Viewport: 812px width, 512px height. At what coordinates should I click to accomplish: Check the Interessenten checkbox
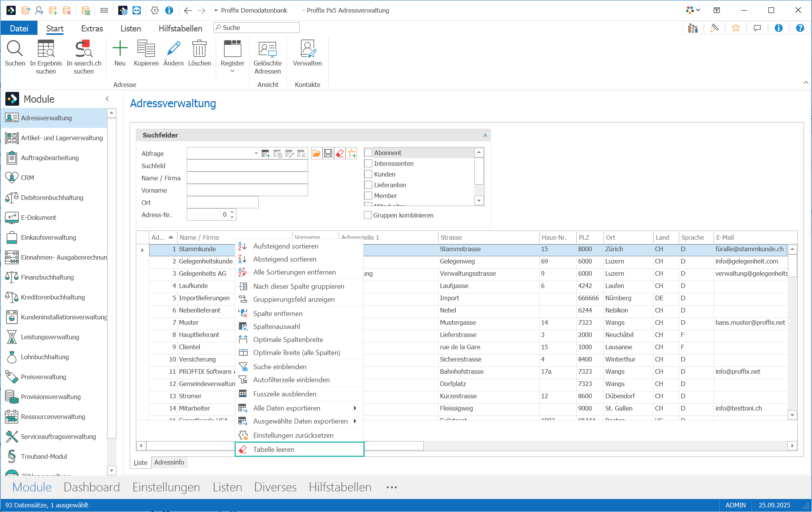click(x=368, y=164)
